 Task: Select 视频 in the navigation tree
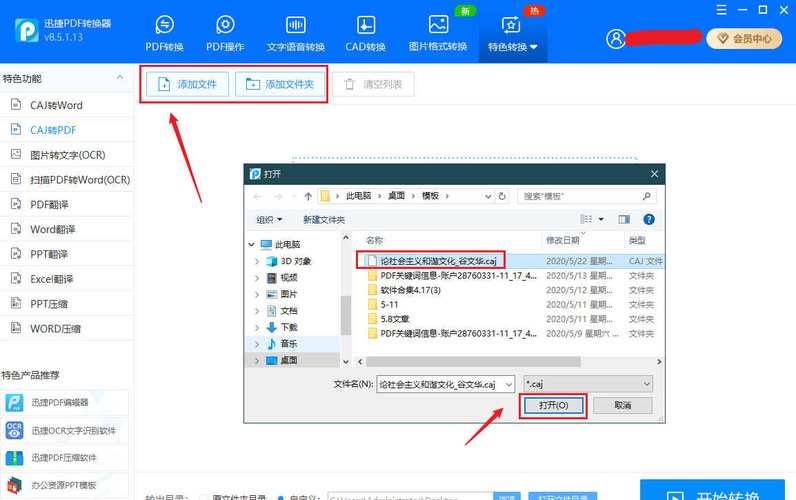tap(289, 278)
